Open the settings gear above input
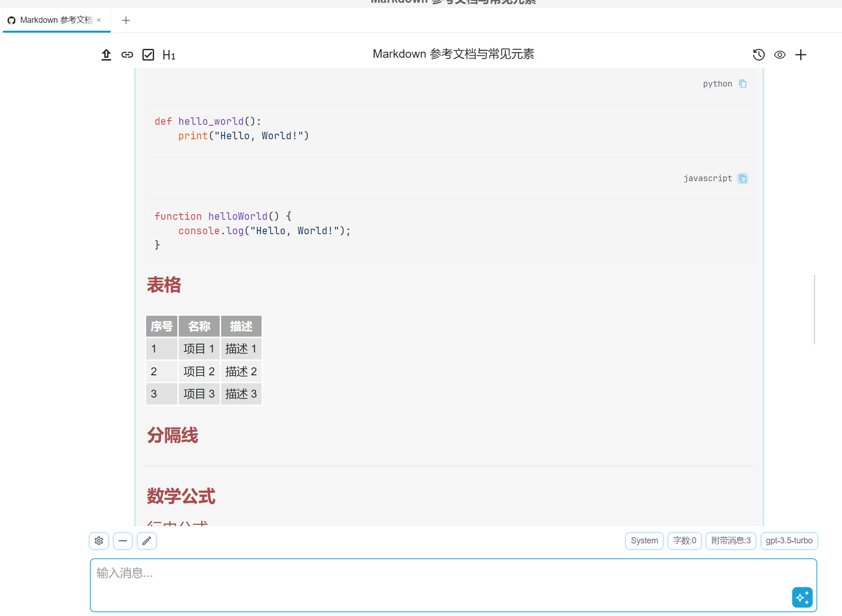 99,541
